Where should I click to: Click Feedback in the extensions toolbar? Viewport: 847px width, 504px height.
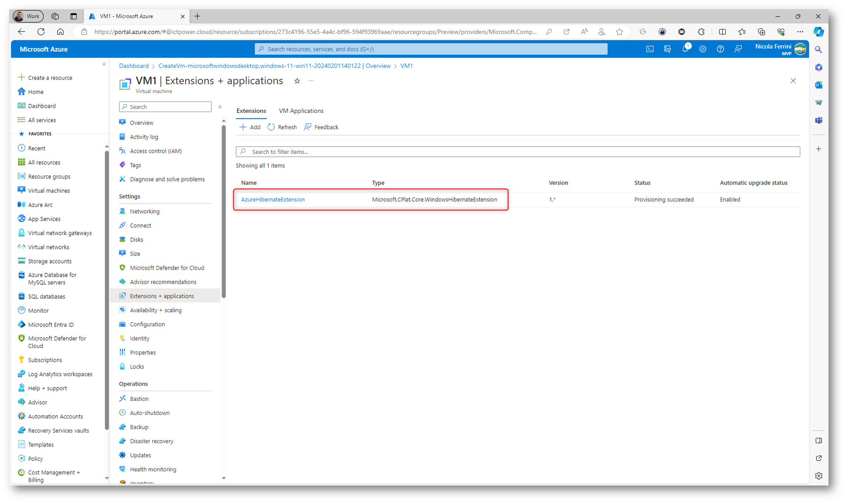coord(321,127)
